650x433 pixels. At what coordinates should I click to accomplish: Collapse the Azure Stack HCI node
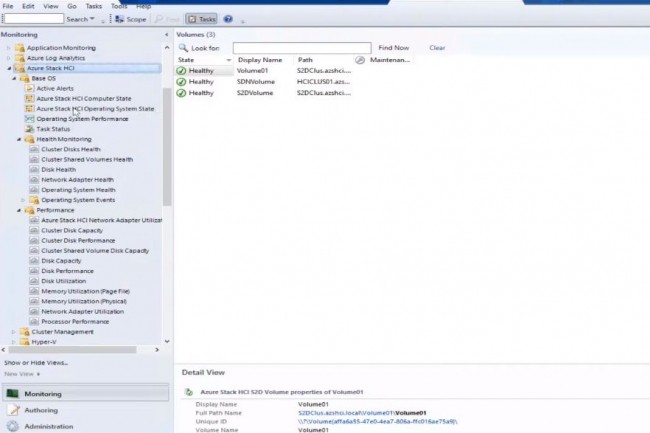click(9, 68)
